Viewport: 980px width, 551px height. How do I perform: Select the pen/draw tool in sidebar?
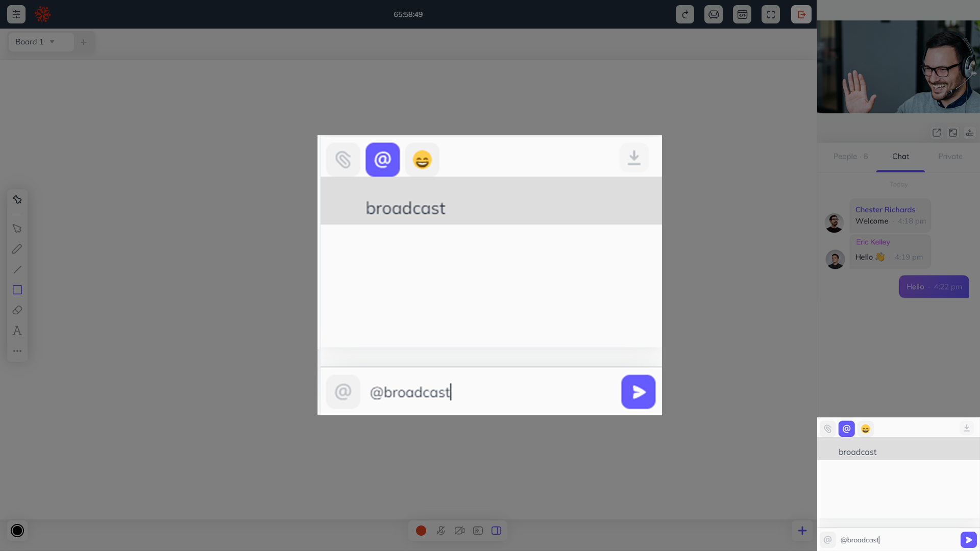tap(17, 249)
